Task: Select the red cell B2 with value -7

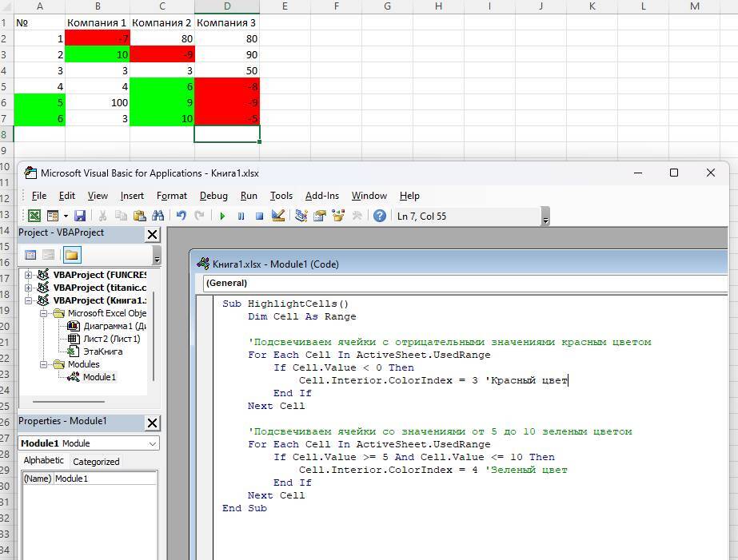Action: click(98, 38)
